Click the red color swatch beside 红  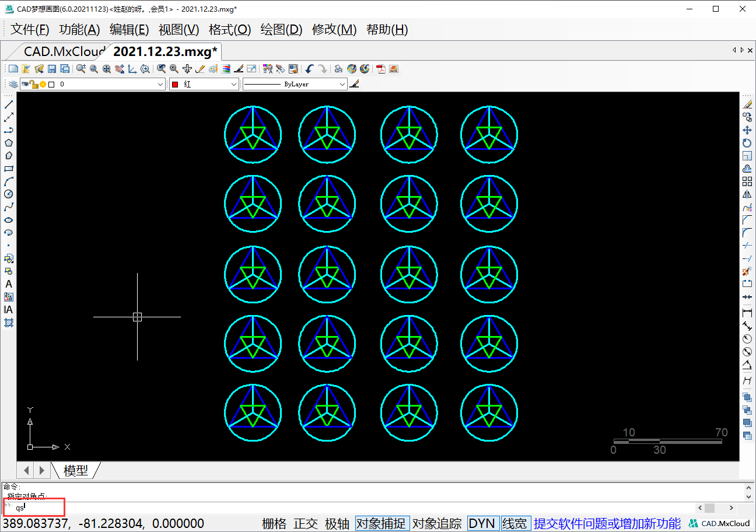pyautogui.click(x=175, y=85)
